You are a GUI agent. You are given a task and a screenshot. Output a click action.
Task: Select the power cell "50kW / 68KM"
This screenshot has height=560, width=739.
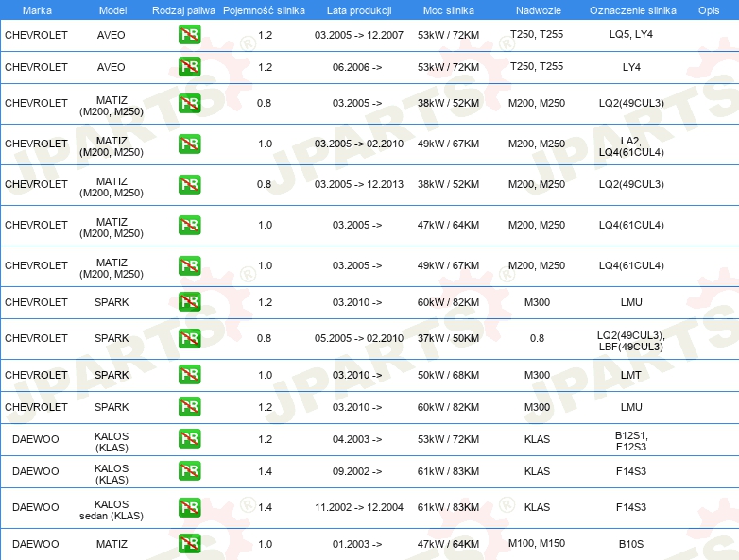448,375
